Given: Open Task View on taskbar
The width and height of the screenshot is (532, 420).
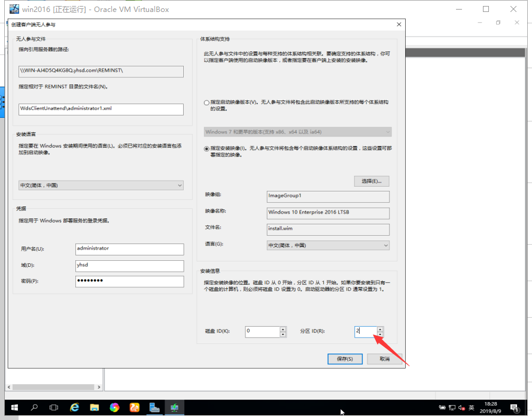Looking at the screenshot, I should (x=54, y=407).
